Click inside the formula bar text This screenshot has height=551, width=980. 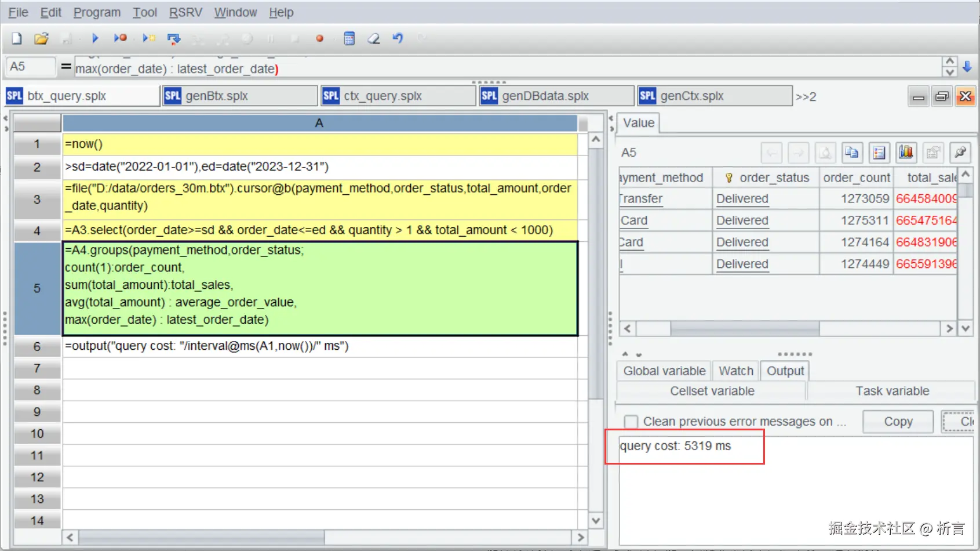click(x=507, y=67)
